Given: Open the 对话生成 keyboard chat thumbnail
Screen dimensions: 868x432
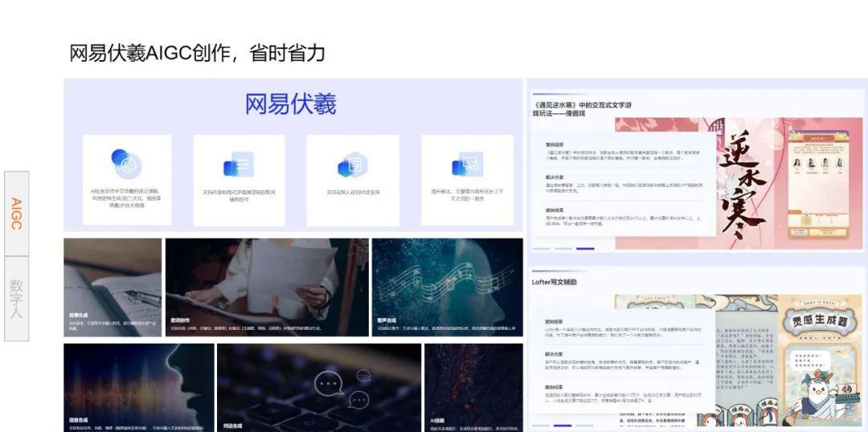Looking at the screenshot, I should 319,388.
